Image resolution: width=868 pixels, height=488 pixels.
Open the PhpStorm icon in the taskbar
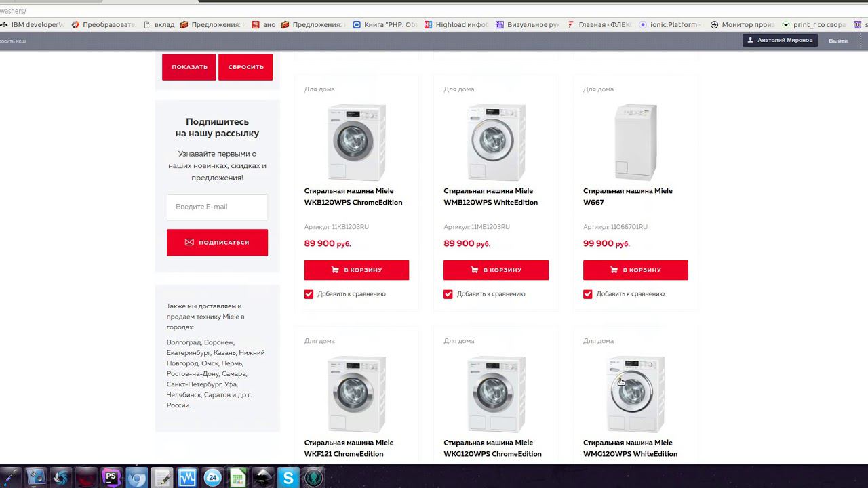[111, 478]
